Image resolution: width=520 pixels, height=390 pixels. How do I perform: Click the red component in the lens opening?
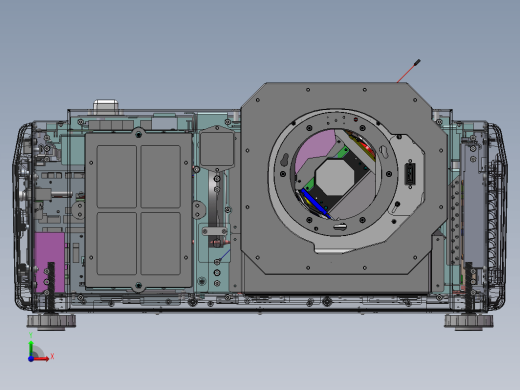[367, 147]
